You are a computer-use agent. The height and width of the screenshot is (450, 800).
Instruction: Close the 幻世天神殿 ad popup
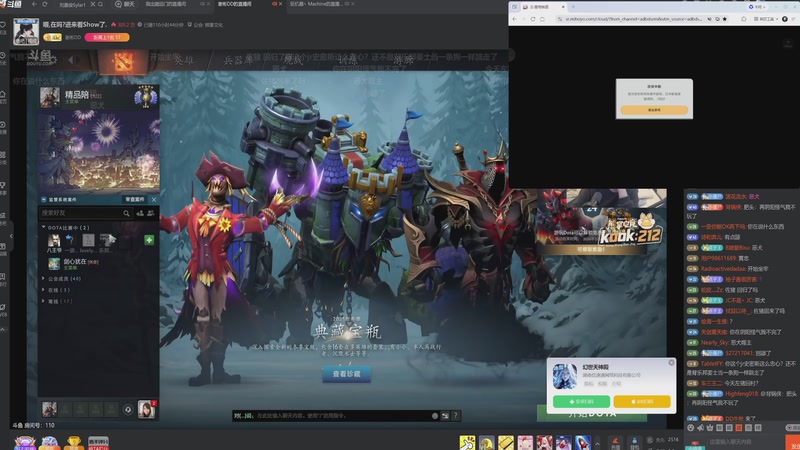[x=671, y=363]
